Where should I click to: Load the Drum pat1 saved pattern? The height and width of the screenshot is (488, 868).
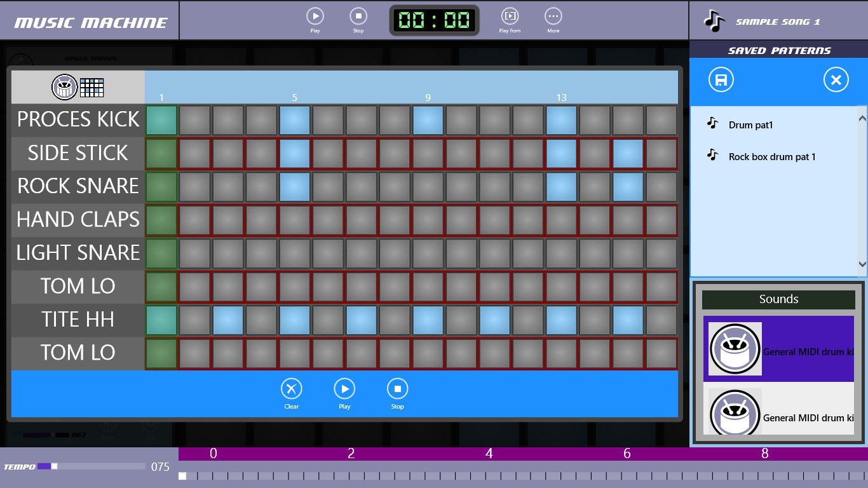[x=750, y=125]
